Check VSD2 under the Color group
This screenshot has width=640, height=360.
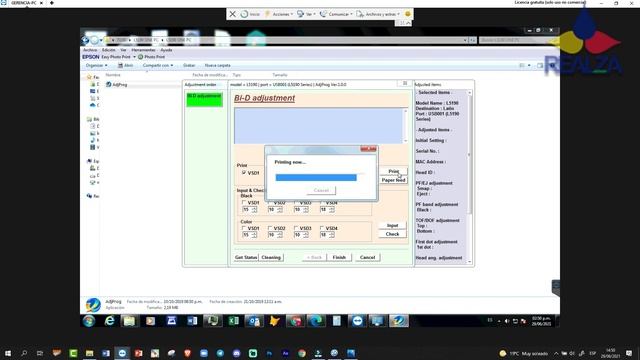[270, 228]
